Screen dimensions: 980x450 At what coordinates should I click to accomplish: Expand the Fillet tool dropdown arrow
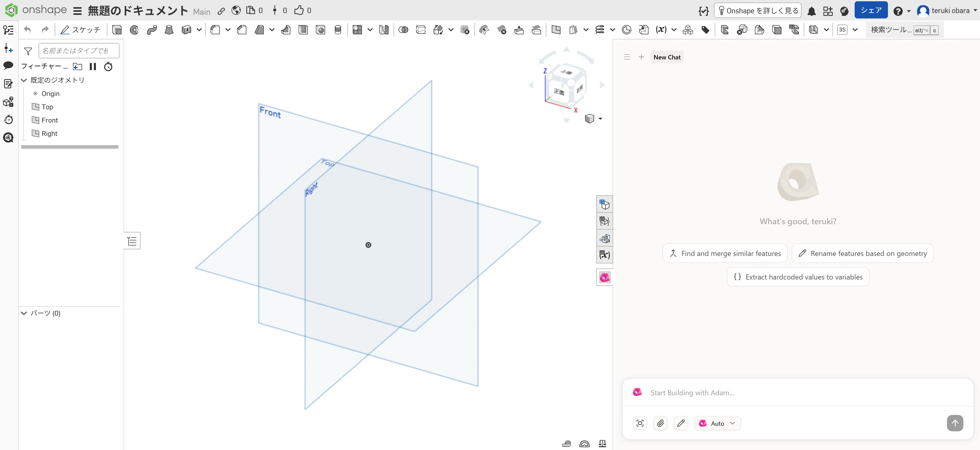point(227,30)
